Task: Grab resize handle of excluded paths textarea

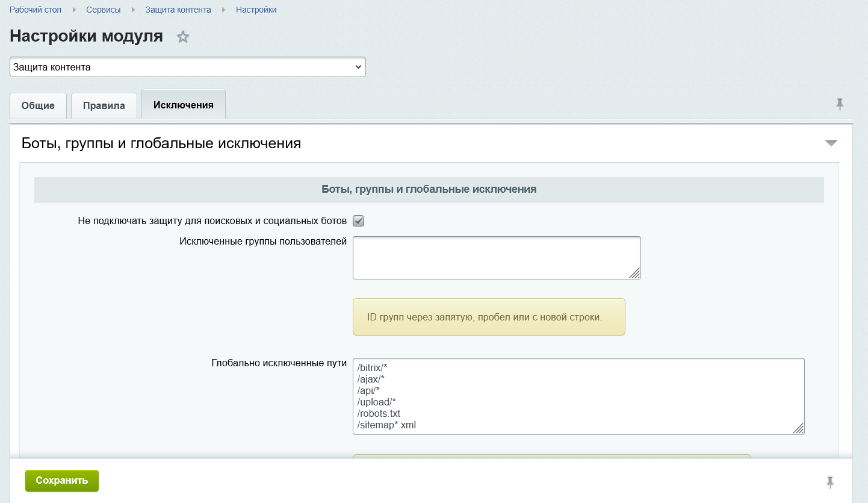Action: (x=798, y=428)
